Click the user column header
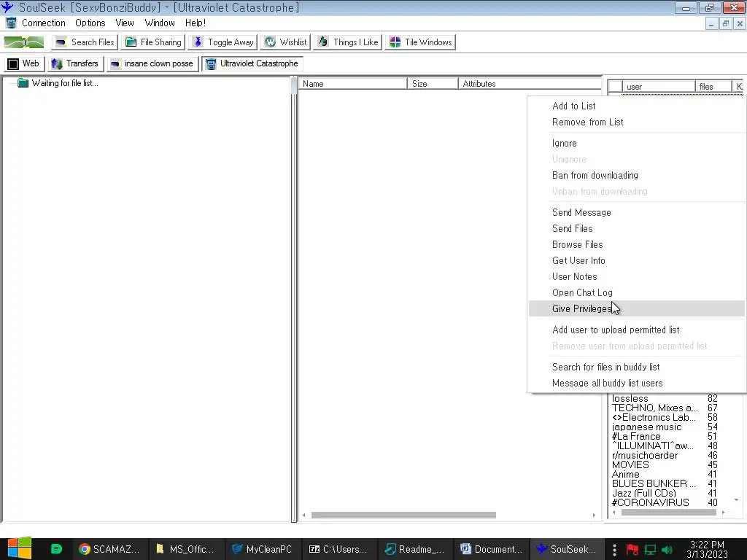The height and width of the screenshot is (560, 747). point(659,86)
